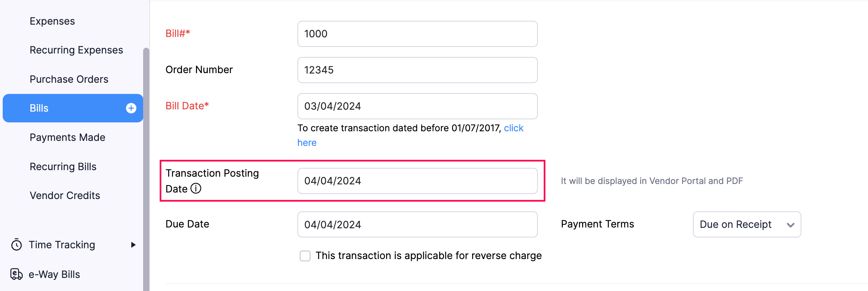This screenshot has width=868, height=291.
Task: Click the plus icon next to Bills
Action: [x=131, y=108]
